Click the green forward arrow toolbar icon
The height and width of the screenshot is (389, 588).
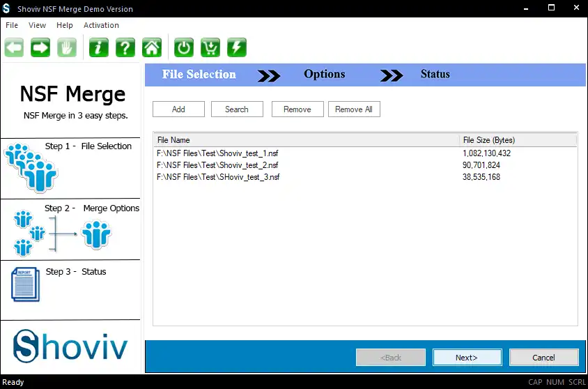coord(40,47)
